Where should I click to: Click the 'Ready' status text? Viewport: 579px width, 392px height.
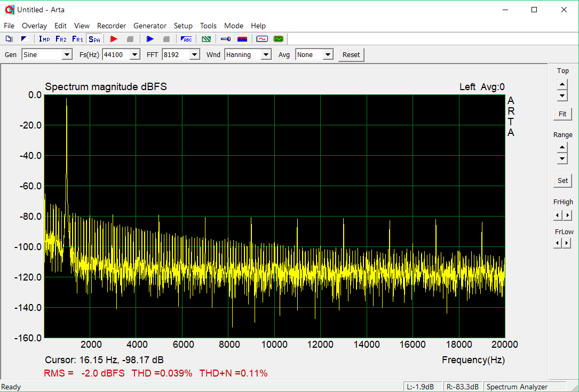click(x=11, y=387)
